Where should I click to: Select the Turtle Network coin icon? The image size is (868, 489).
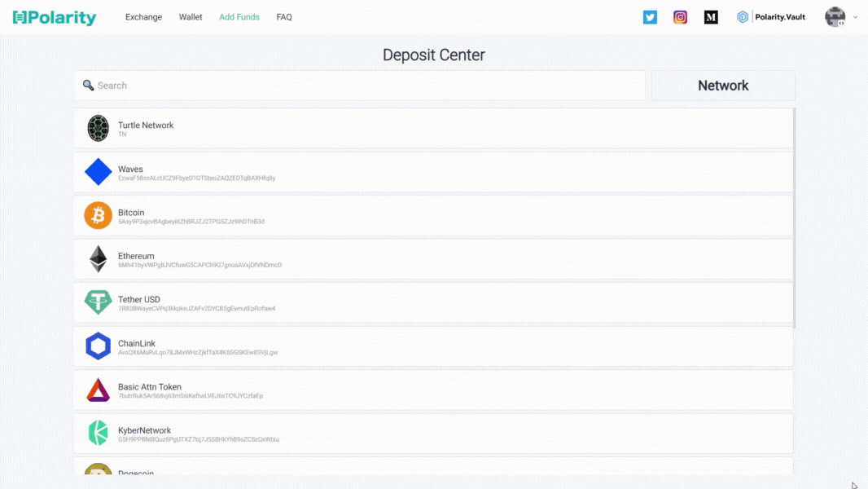point(98,129)
